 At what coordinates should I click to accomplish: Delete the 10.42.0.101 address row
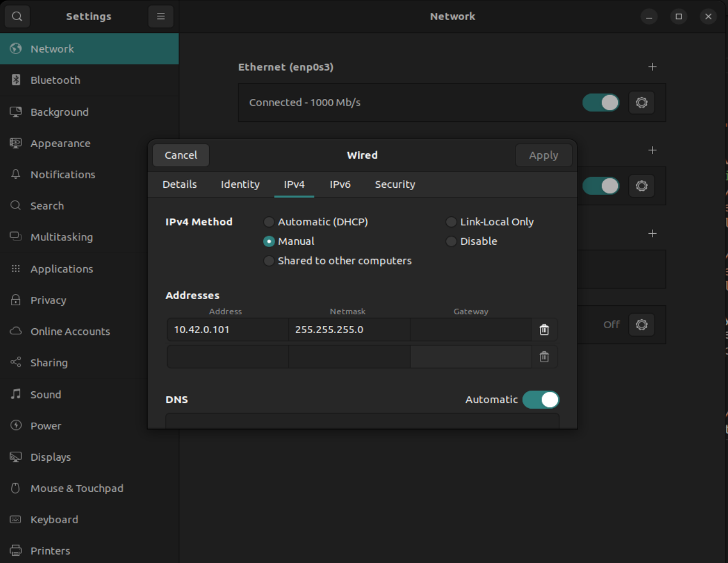(544, 330)
